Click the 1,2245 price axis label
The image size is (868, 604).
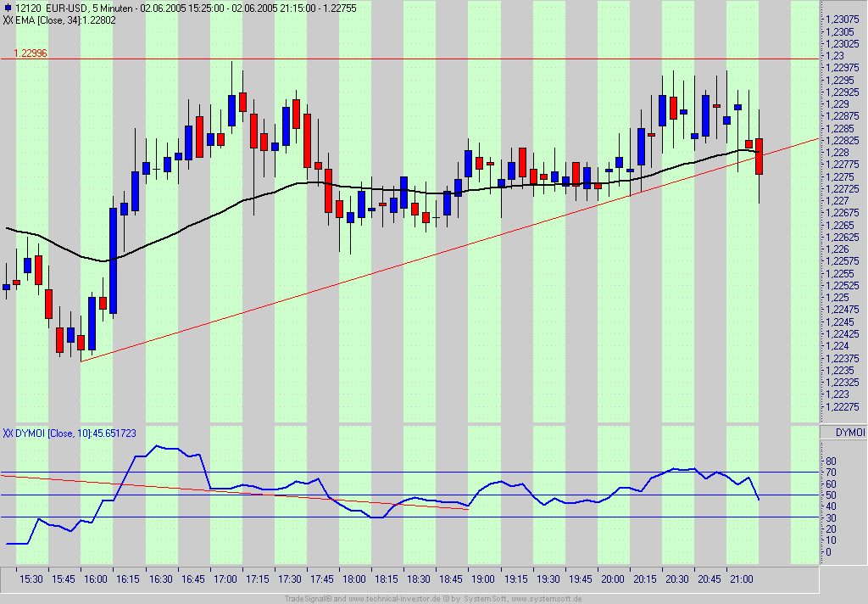click(840, 322)
